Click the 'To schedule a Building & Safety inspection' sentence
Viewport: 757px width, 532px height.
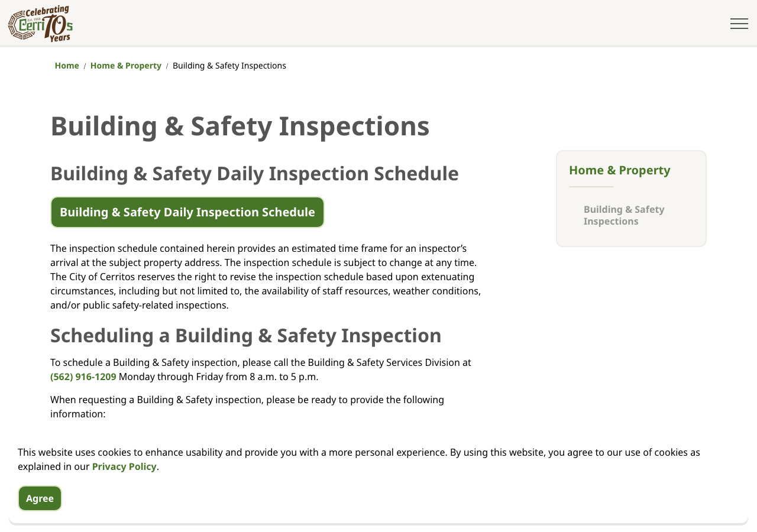click(x=261, y=369)
